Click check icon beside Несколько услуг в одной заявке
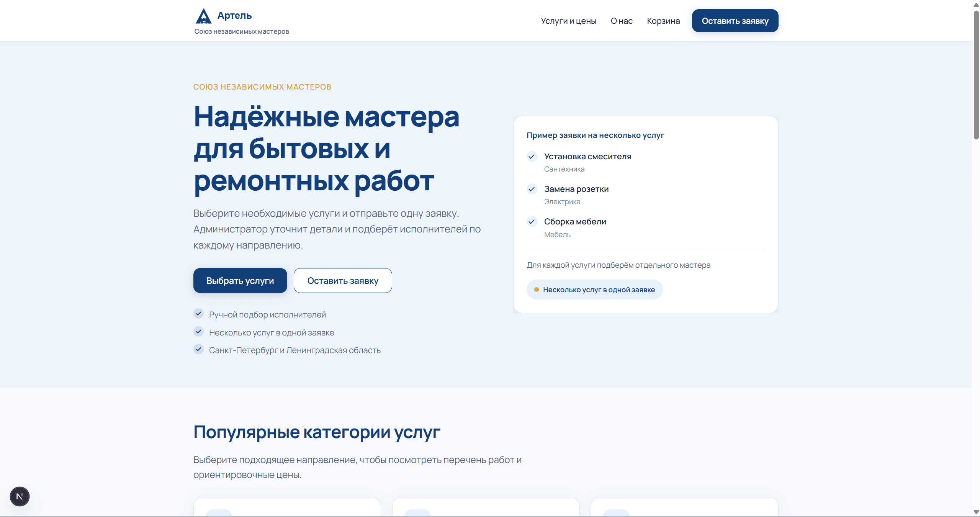980x517 pixels. [x=198, y=332]
